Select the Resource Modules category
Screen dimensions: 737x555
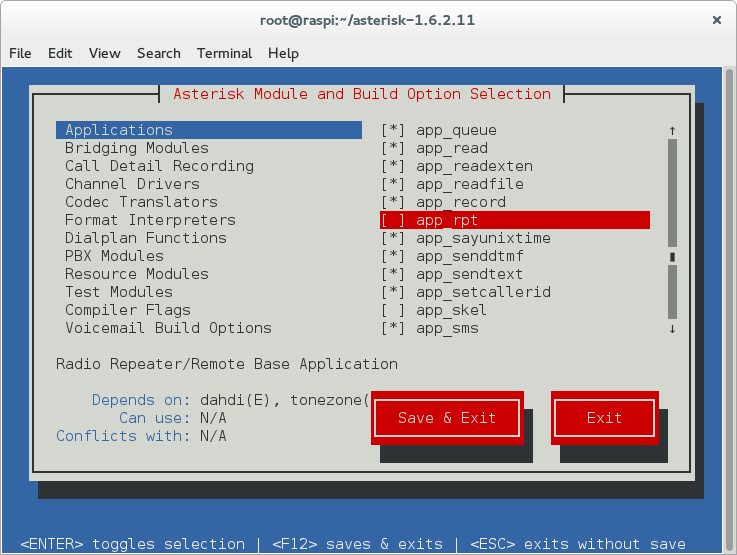[137, 274]
